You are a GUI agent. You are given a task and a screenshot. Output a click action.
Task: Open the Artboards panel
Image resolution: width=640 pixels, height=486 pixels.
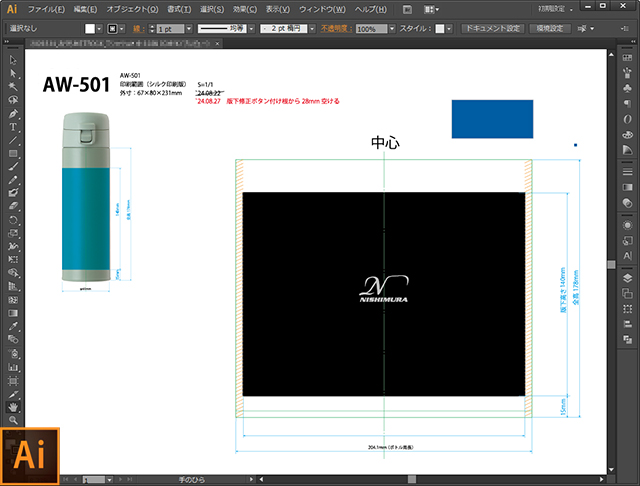click(x=627, y=293)
